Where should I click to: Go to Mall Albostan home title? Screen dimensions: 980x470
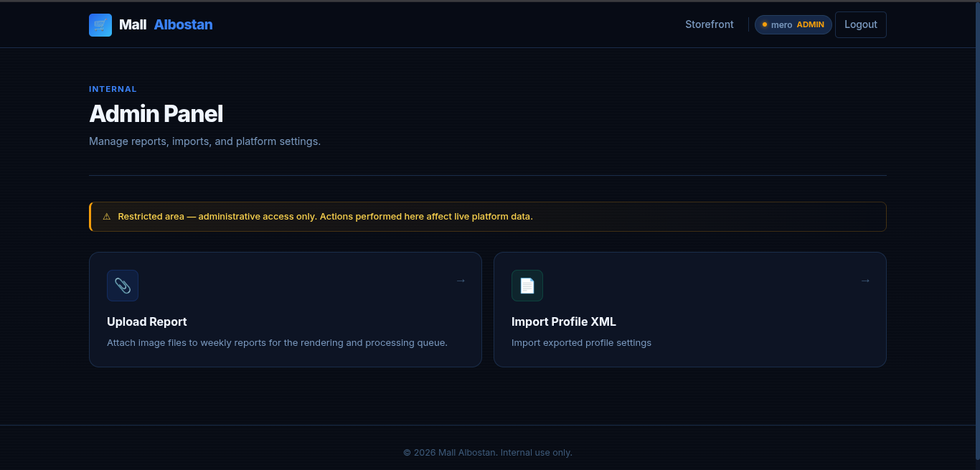pos(166,24)
